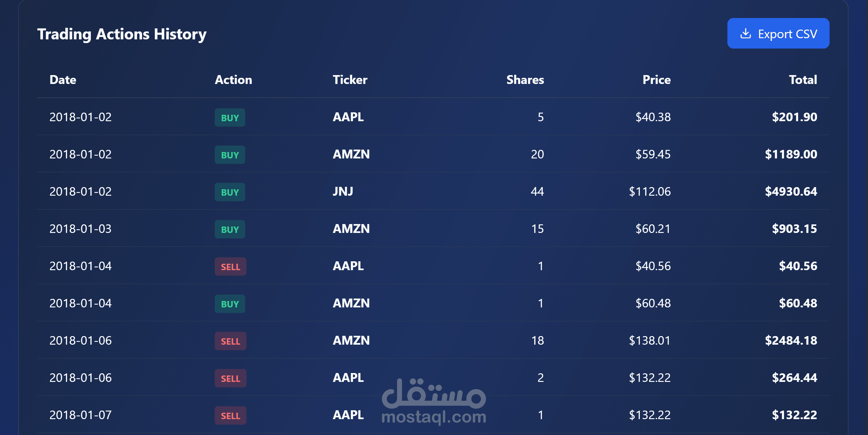Click the Action column header

pos(233,80)
